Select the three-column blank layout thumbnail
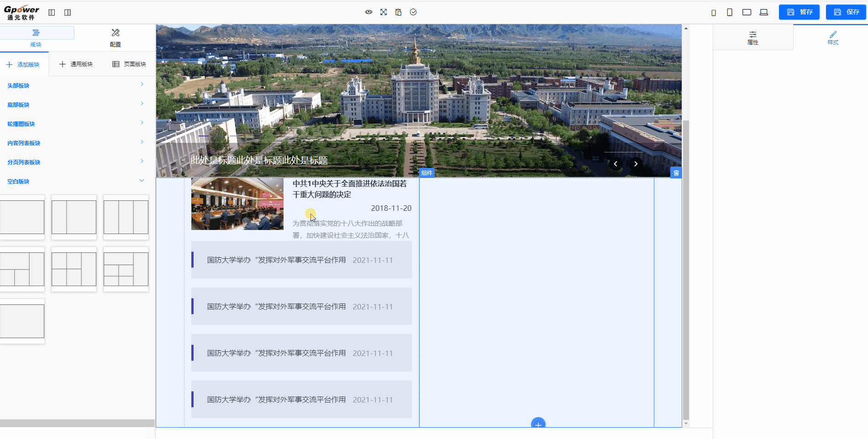This screenshot has width=868, height=439. click(126, 217)
